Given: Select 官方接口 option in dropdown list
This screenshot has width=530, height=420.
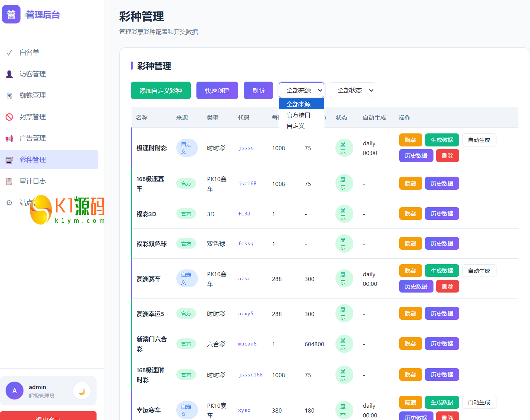Looking at the screenshot, I should 302,115.
